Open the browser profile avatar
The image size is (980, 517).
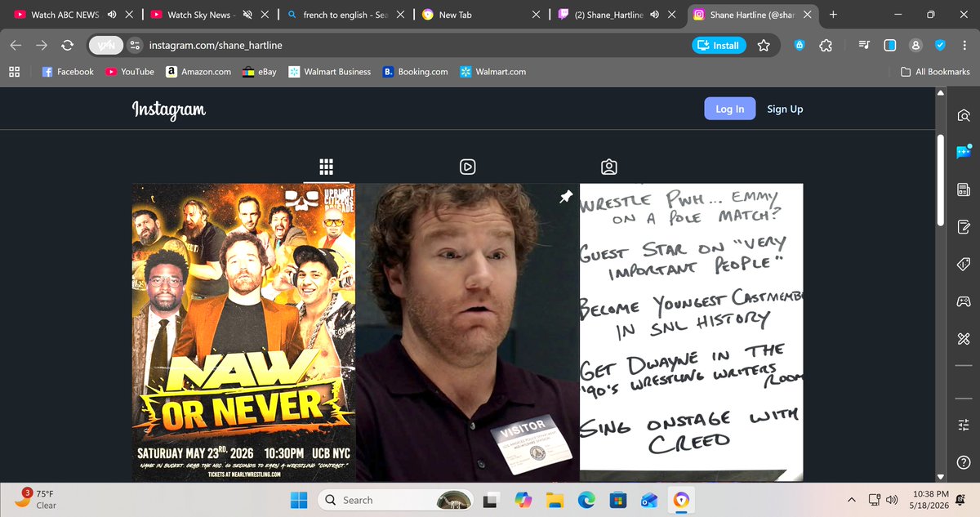tap(915, 46)
